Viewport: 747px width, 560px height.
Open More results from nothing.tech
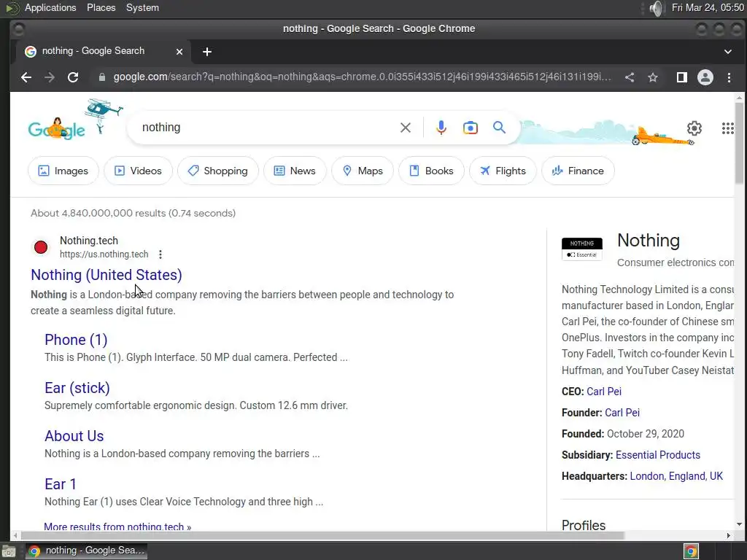[117, 526]
